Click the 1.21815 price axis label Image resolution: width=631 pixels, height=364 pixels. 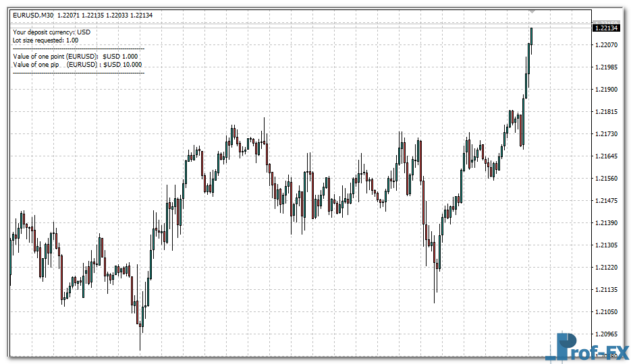pos(607,112)
